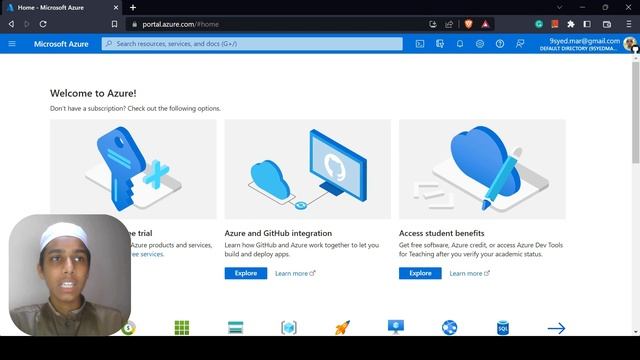The width and height of the screenshot is (640, 360).
Task: Click the Explore button under Azure and GitHub integration
Action: pos(246,273)
